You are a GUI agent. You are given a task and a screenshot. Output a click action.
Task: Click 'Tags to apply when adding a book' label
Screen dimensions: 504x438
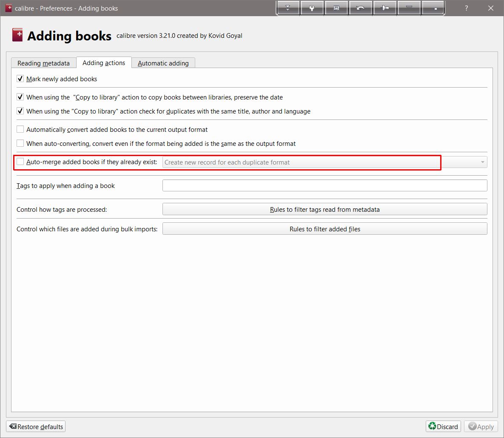pos(65,186)
